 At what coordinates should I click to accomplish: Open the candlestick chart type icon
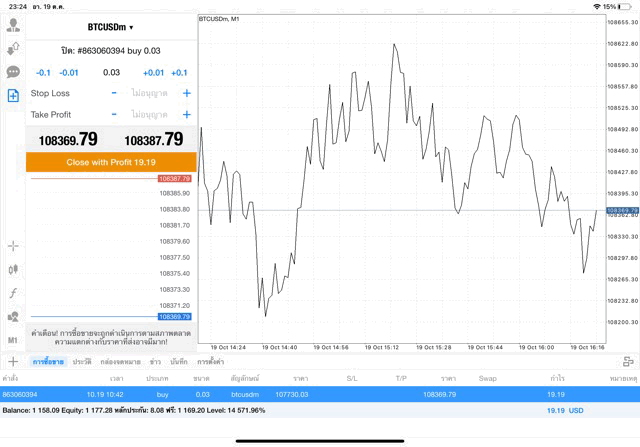pyautogui.click(x=13, y=269)
